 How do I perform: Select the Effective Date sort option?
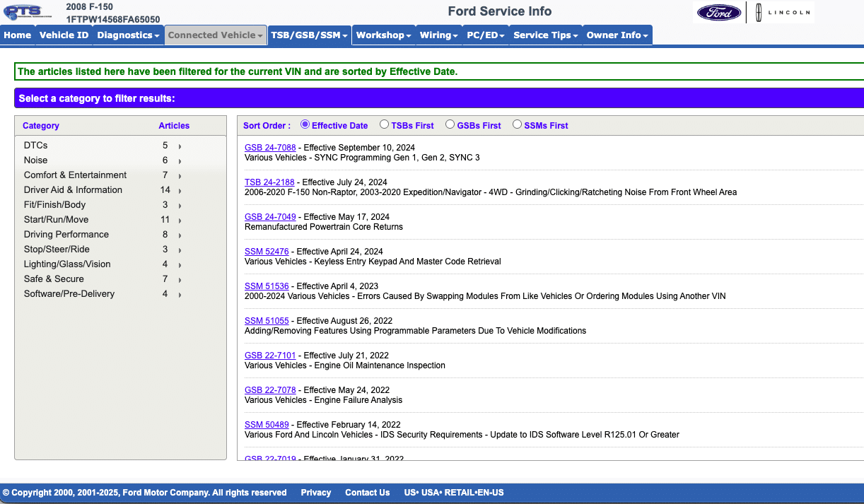(x=305, y=124)
